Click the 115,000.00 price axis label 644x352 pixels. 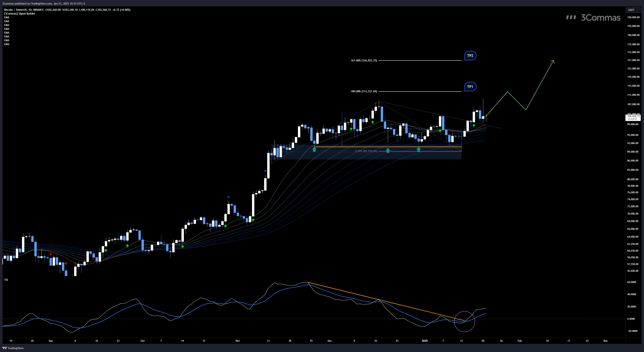tap(633, 86)
